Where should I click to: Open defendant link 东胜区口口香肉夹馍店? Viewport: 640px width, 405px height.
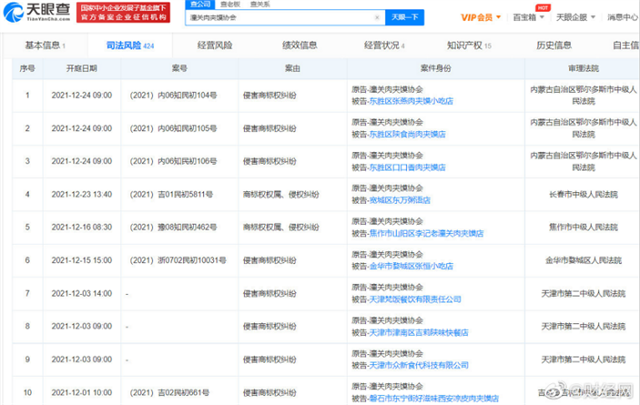pos(407,167)
